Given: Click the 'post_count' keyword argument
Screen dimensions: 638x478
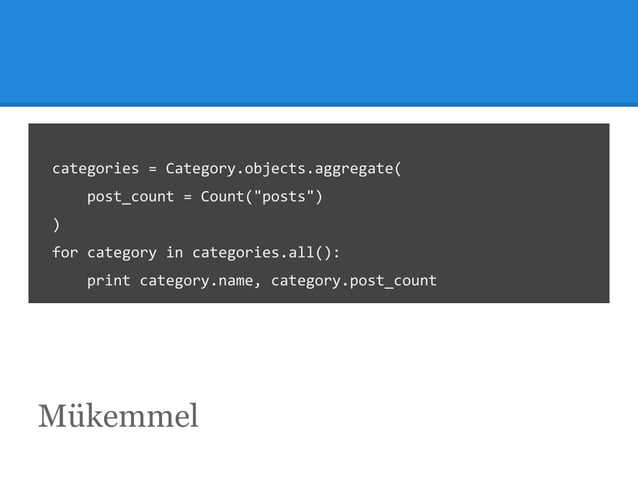Looking at the screenshot, I should click(x=131, y=197).
